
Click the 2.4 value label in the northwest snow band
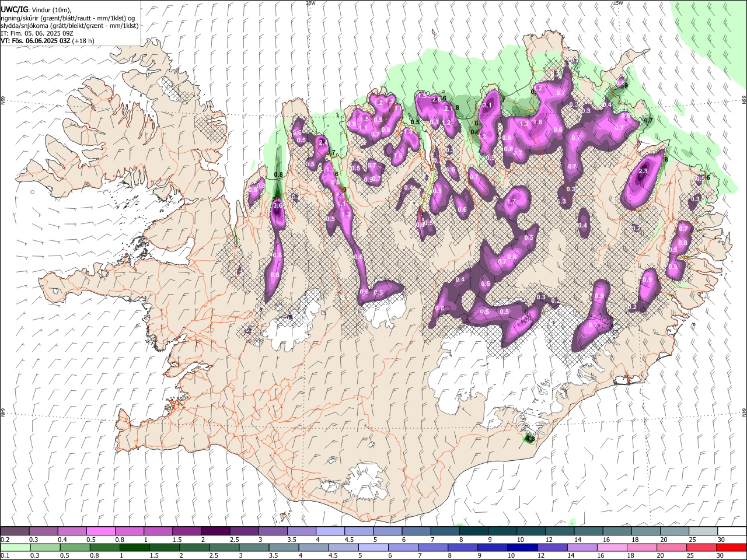(x=322, y=142)
